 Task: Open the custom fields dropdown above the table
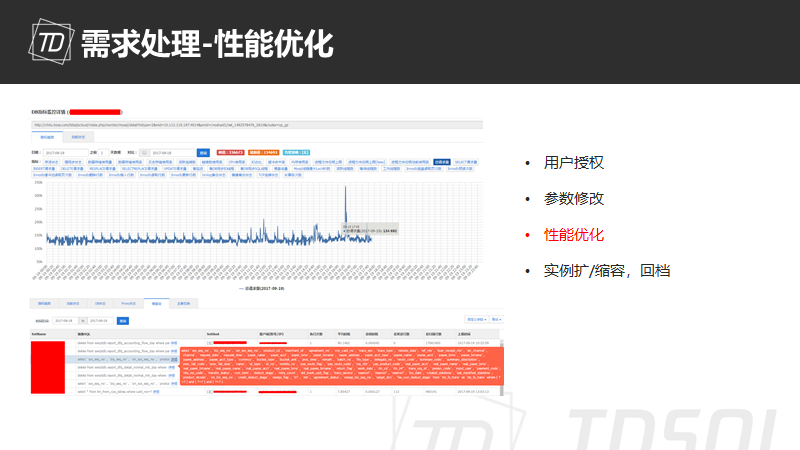pyautogui.click(x=477, y=319)
